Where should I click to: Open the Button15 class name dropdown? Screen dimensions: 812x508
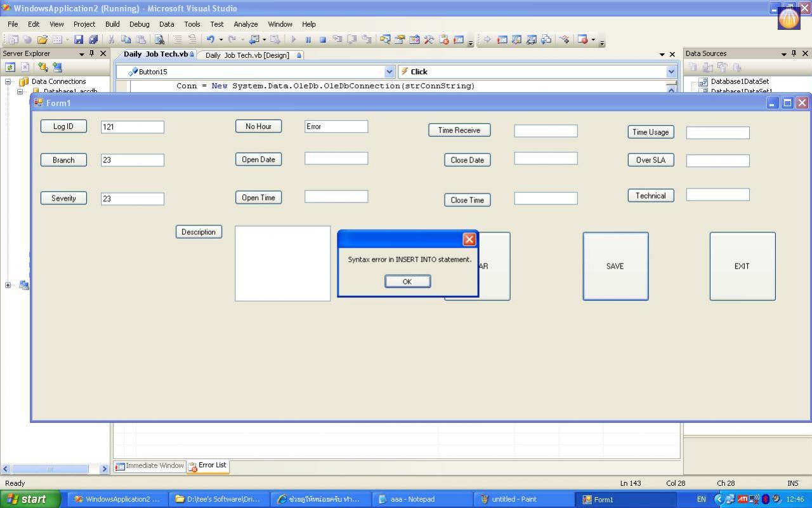390,72
